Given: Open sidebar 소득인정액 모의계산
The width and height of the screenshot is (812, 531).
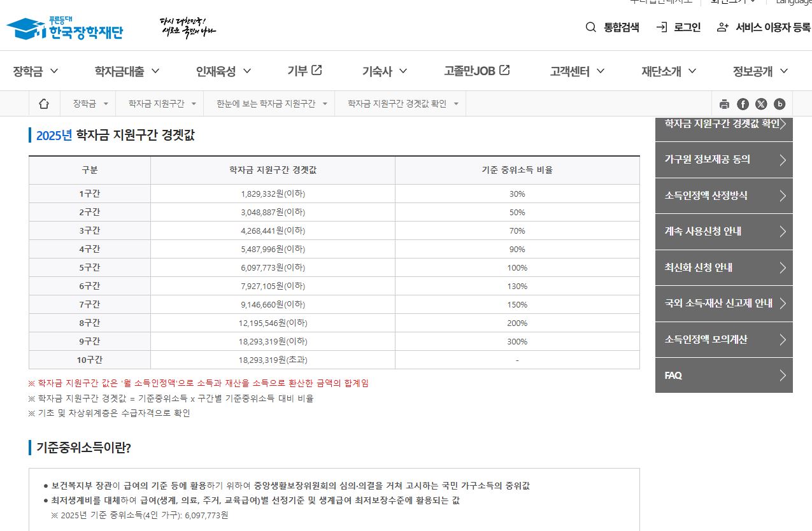Looking at the screenshot, I should pos(724,339).
